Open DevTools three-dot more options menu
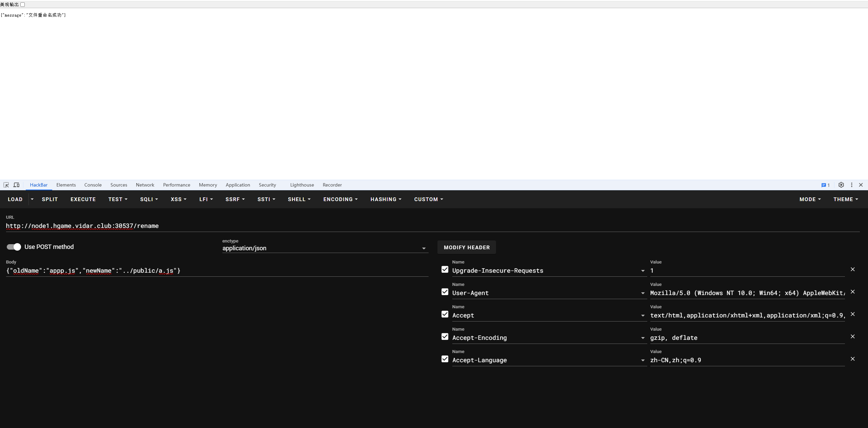Viewport: 868px width, 428px height. tap(851, 185)
